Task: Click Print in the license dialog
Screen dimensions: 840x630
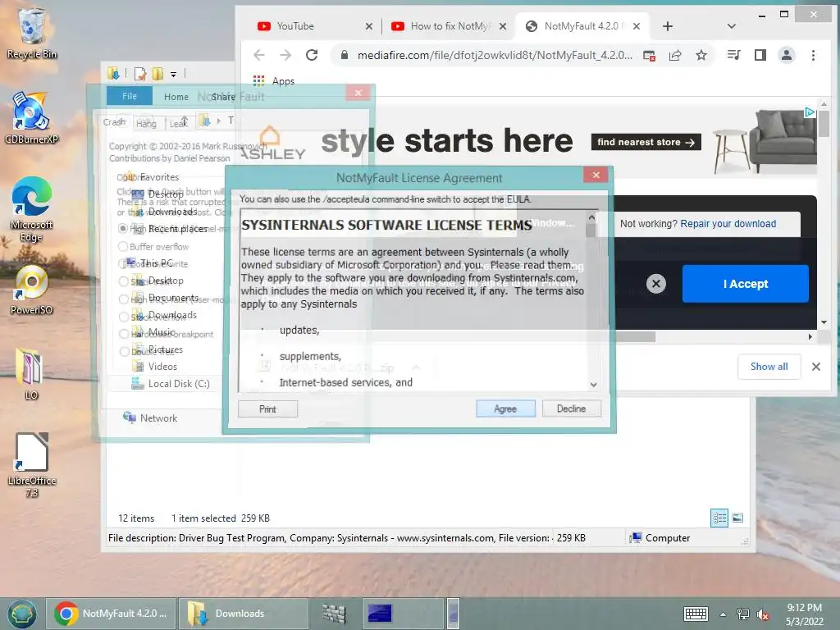Action: point(267,409)
